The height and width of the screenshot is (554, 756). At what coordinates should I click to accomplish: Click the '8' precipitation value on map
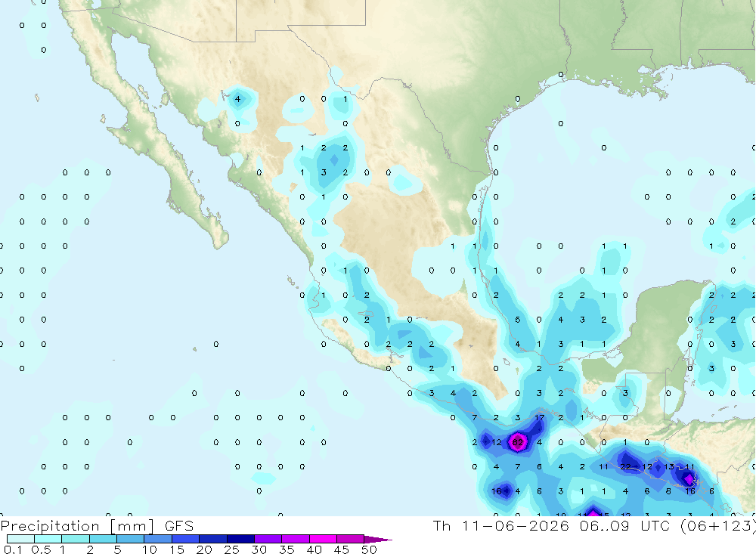point(668,491)
